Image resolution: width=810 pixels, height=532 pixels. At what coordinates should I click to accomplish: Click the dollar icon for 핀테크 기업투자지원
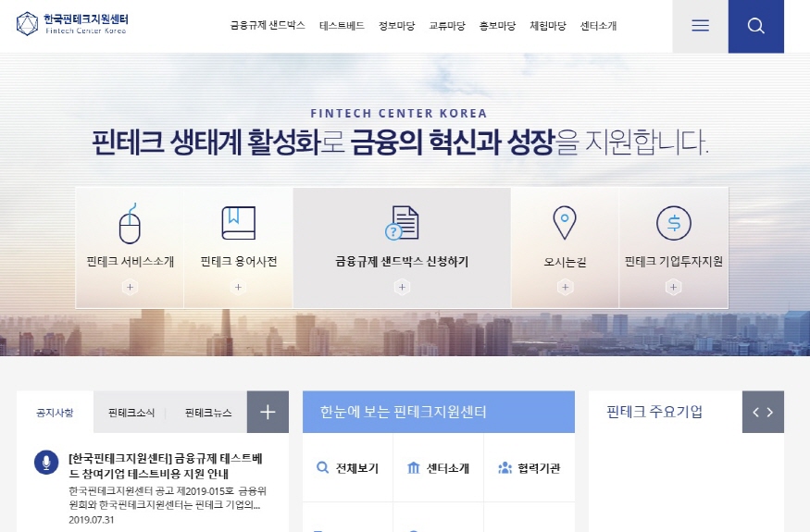pos(674,223)
